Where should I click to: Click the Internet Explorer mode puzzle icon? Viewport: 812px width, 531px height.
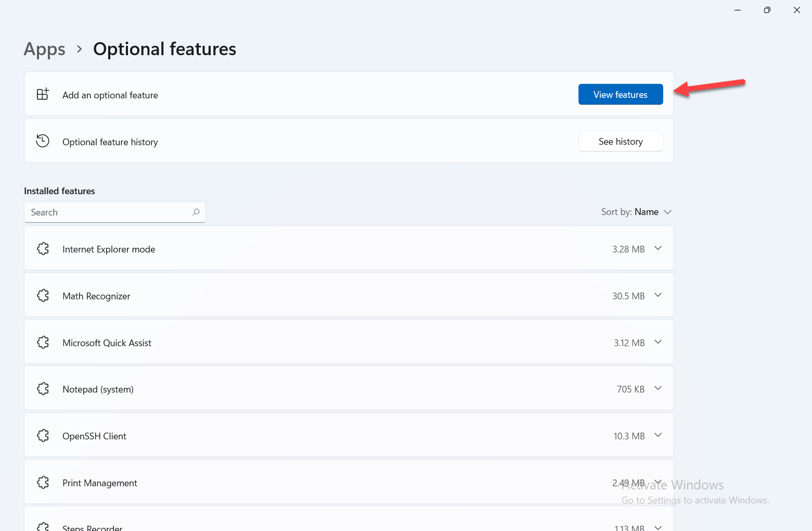43,249
